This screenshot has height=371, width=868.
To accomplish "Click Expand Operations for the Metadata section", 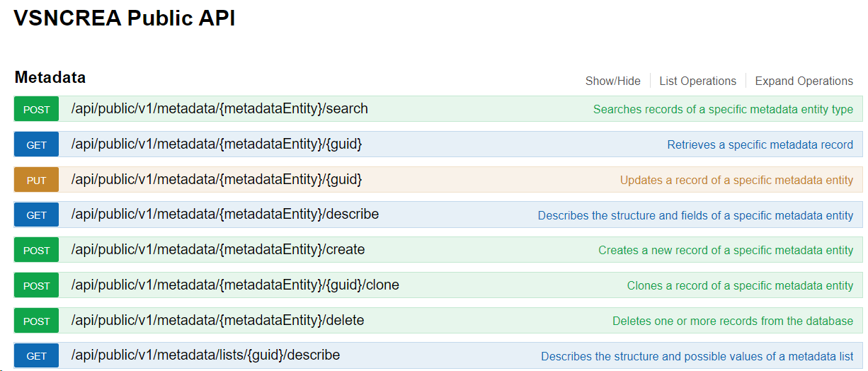I will (x=804, y=81).
